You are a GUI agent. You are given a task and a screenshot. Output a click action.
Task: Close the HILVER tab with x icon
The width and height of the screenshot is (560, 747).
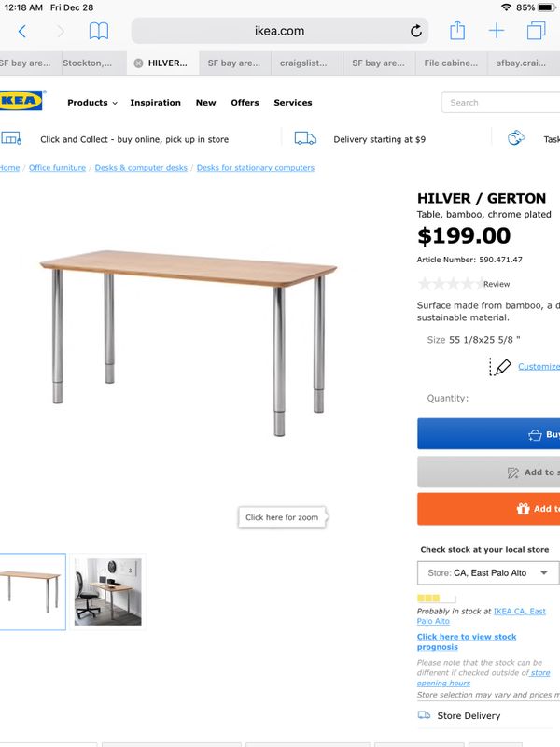click(138, 63)
